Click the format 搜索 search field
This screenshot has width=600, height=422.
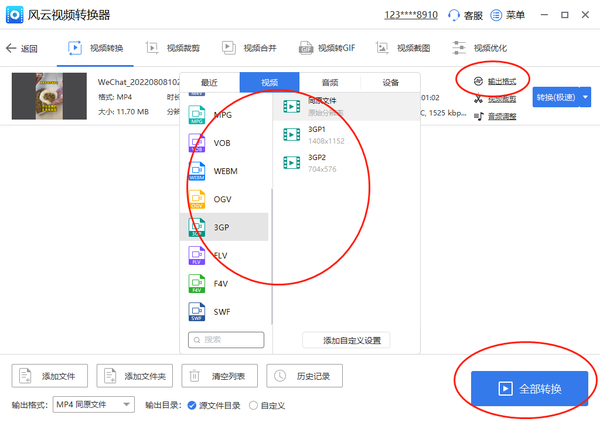[226, 340]
